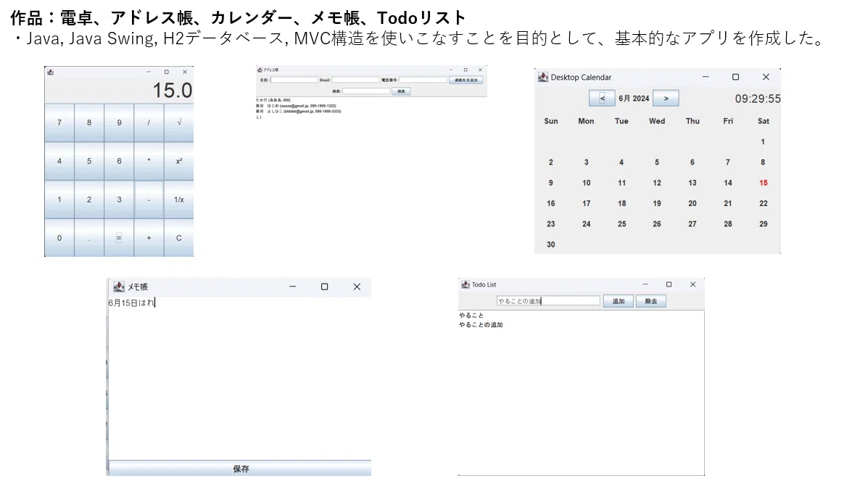Image resolution: width=868 pixels, height=494 pixels.
Task: Focus the 電話番号 field in address book
Action: [x=423, y=80]
